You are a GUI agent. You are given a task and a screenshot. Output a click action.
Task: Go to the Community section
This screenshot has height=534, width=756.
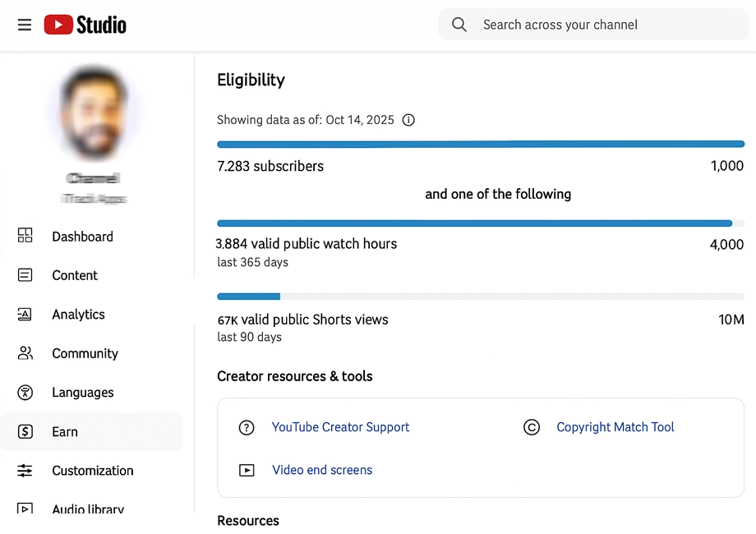[85, 353]
